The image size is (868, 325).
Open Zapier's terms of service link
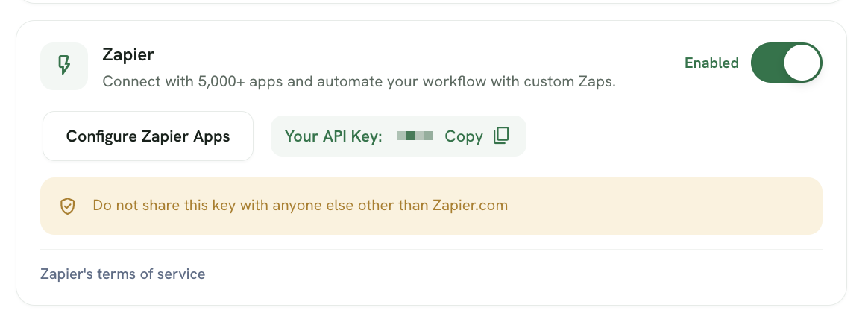coord(123,274)
